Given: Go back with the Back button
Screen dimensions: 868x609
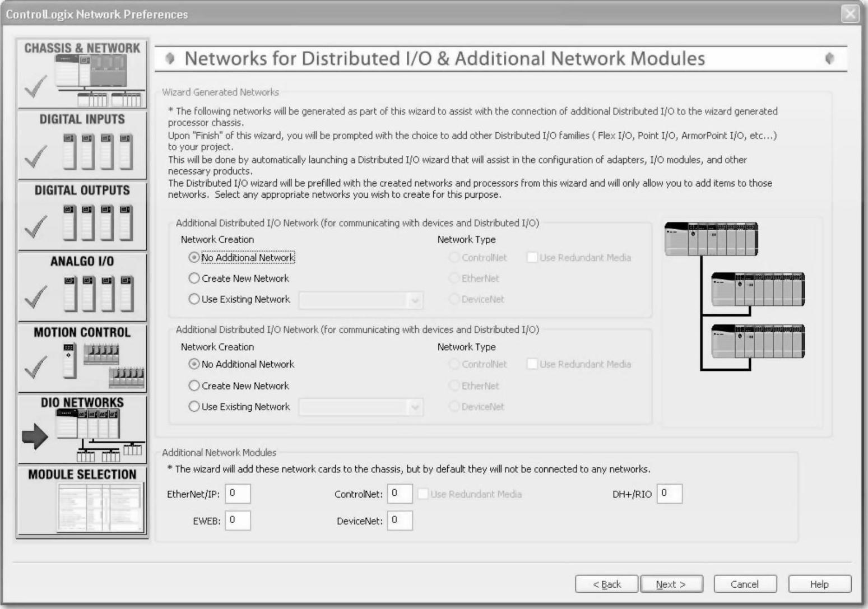Looking at the screenshot, I should coord(607,584).
